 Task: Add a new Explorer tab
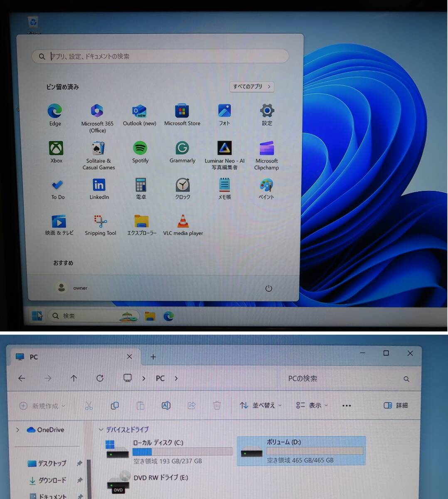click(153, 357)
